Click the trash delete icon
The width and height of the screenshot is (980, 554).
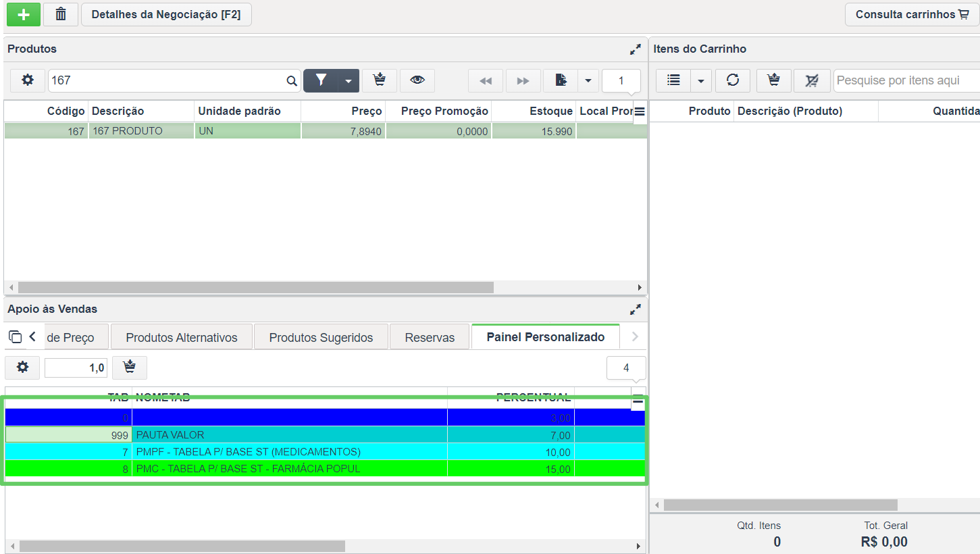[61, 14]
